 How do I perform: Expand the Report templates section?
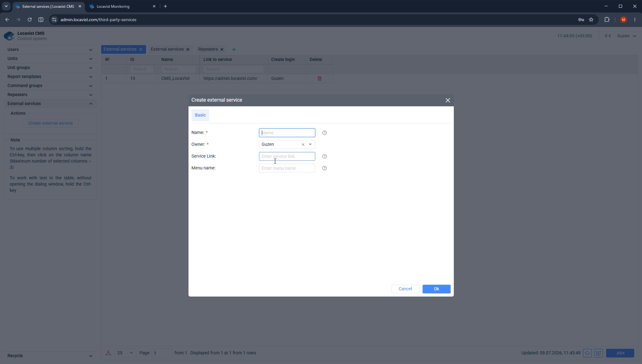pos(50,77)
